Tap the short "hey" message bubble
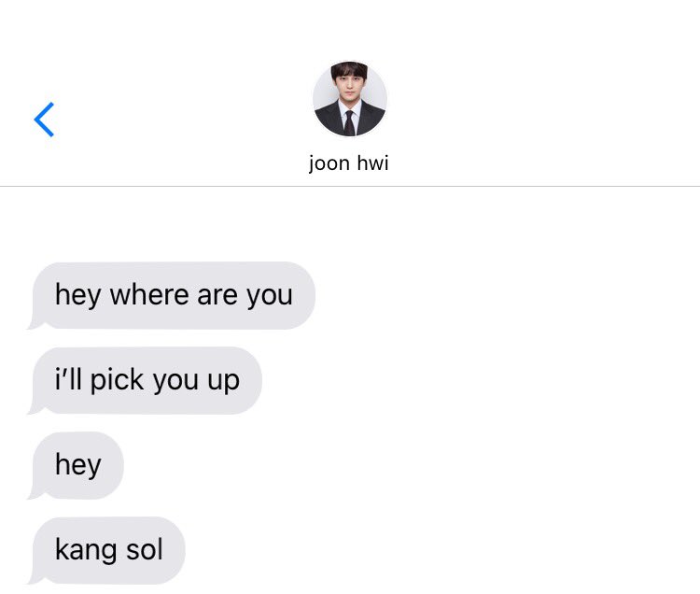700x594 pixels. coord(76,465)
